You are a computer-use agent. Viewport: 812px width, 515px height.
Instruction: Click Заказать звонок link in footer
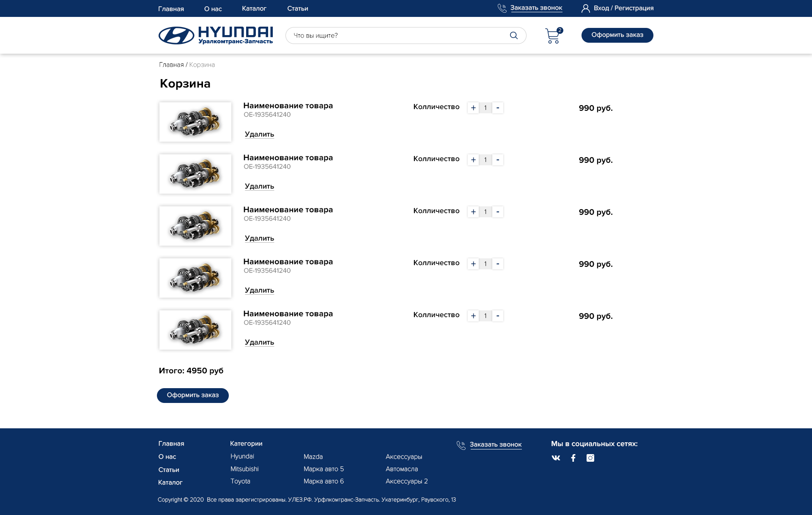point(495,445)
